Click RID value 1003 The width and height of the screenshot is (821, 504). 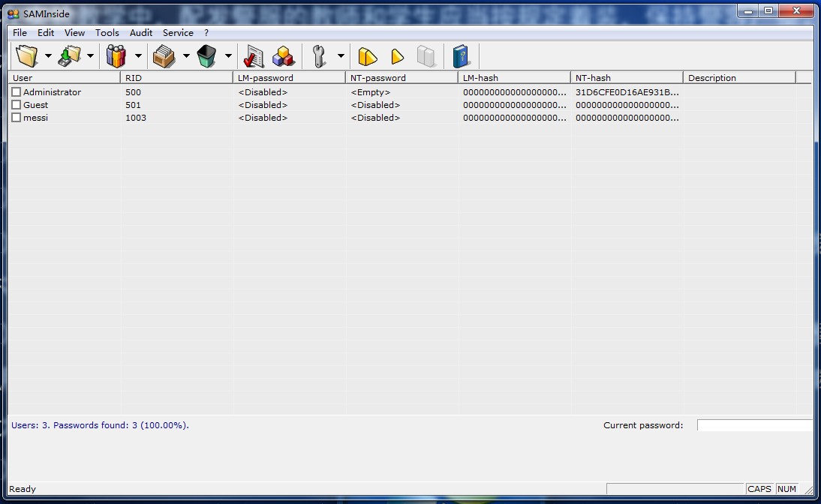(136, 118)
